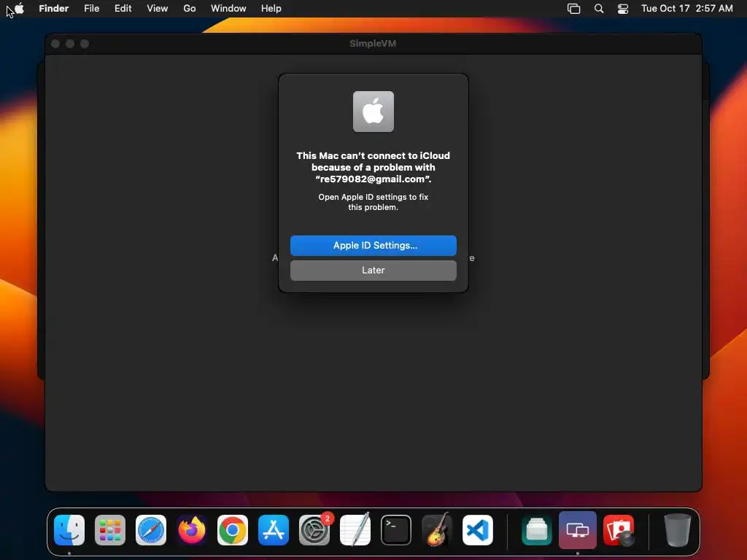Click the date and time display
Screen dimensions: 747x560
686,8
